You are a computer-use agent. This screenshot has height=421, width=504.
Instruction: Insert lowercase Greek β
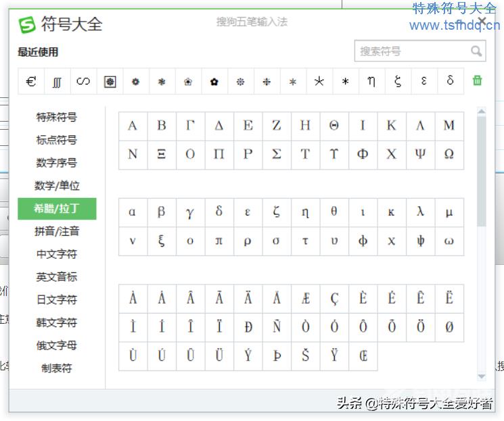[x=162, y=212]
